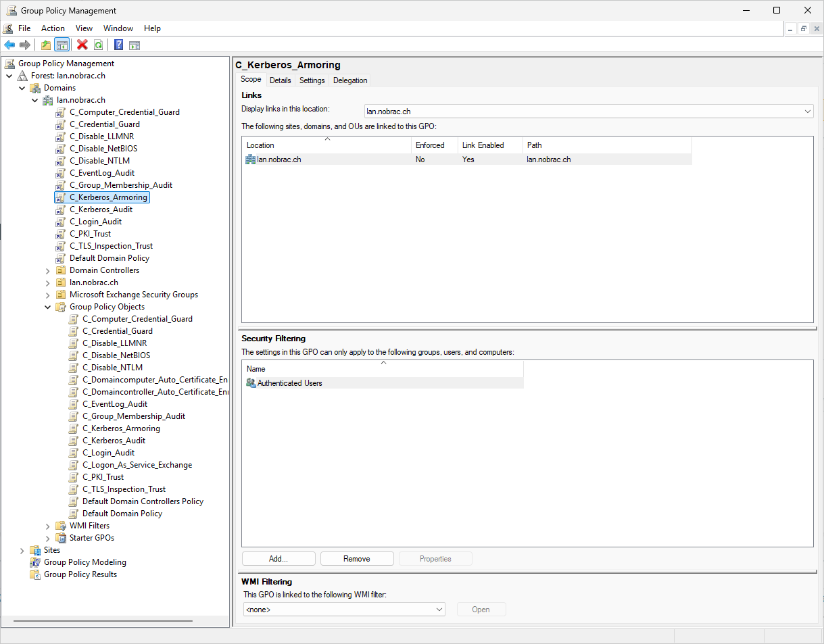Select the C_TLS_Inspection_Trust link under the domain

111,246
